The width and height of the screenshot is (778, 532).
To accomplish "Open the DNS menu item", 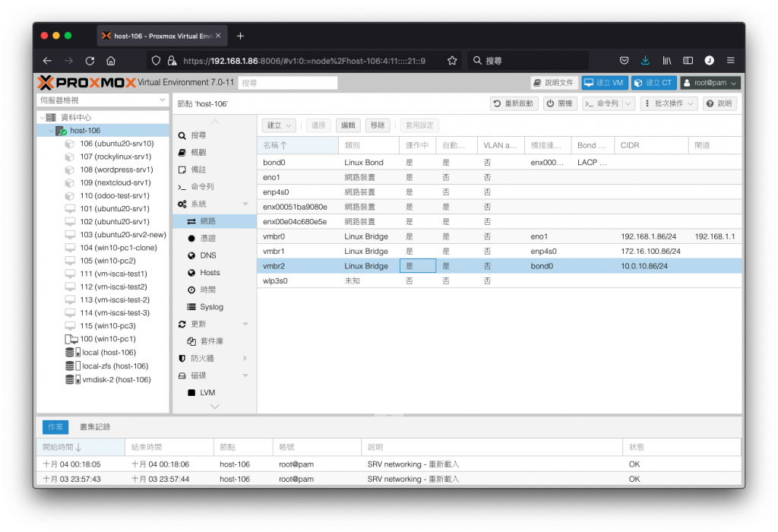I will click(213, 255).
